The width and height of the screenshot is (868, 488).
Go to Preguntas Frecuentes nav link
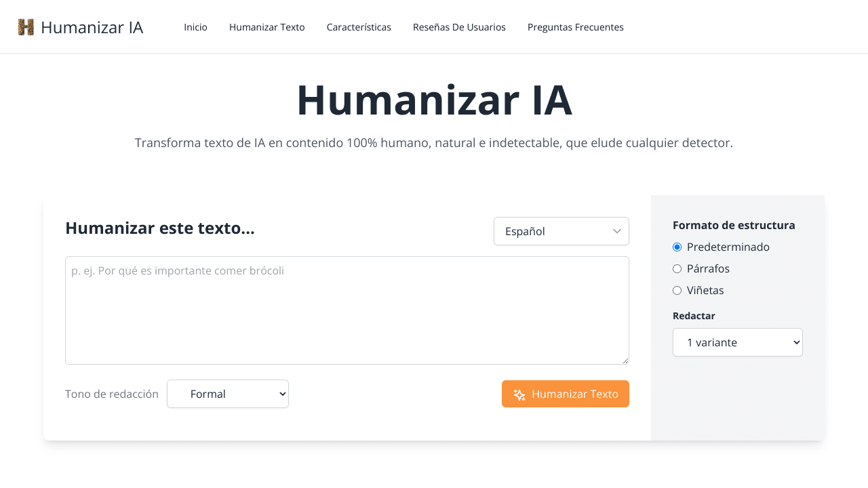(x=576, y=27)
